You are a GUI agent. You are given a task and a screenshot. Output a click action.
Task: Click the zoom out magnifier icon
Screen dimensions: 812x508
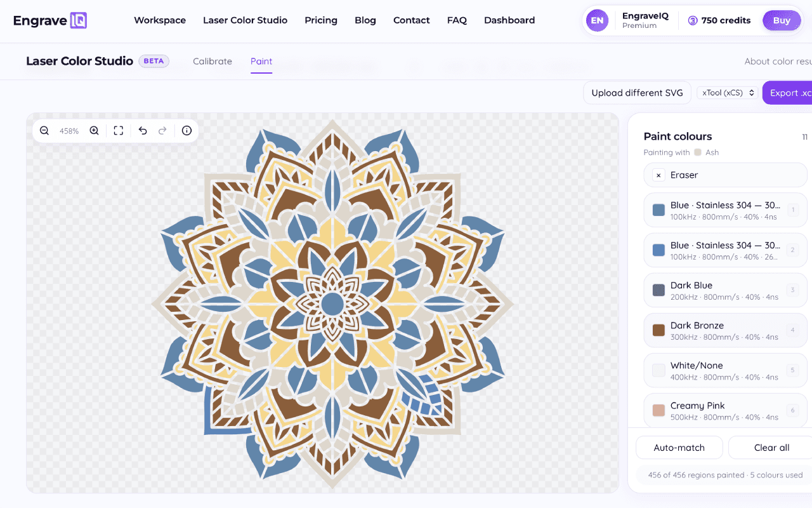[x=44, y=131]
